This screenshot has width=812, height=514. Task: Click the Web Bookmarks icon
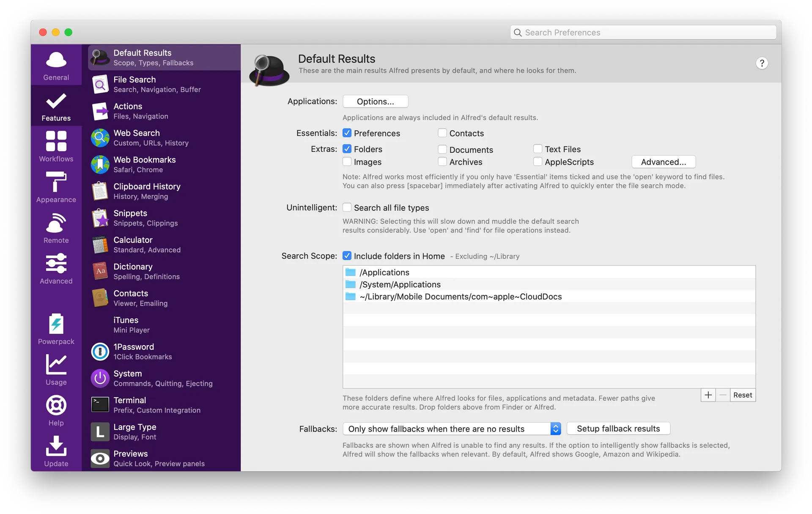coord(100,164)
